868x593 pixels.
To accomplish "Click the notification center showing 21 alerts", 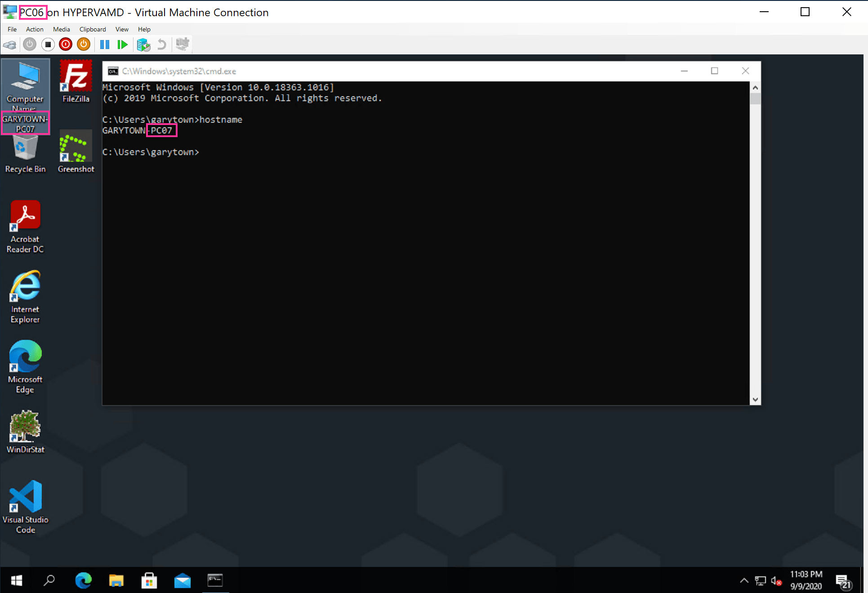I will point(844,580).
